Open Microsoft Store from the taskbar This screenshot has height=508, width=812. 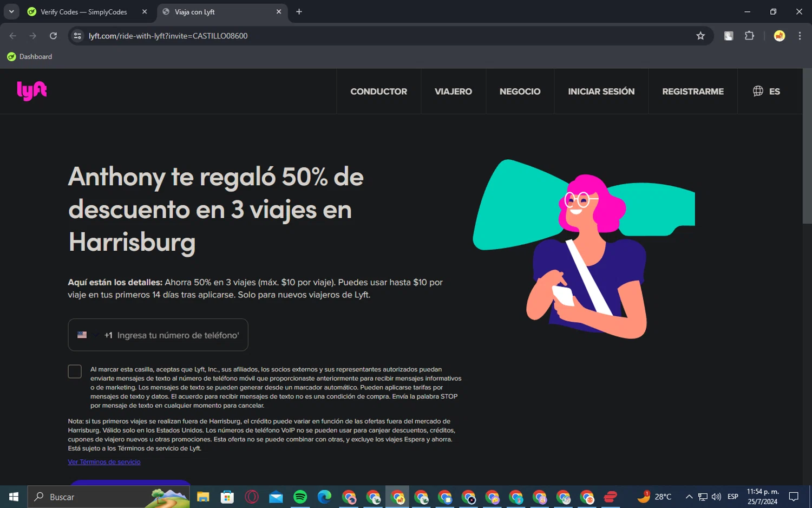(x=227, y=497)
